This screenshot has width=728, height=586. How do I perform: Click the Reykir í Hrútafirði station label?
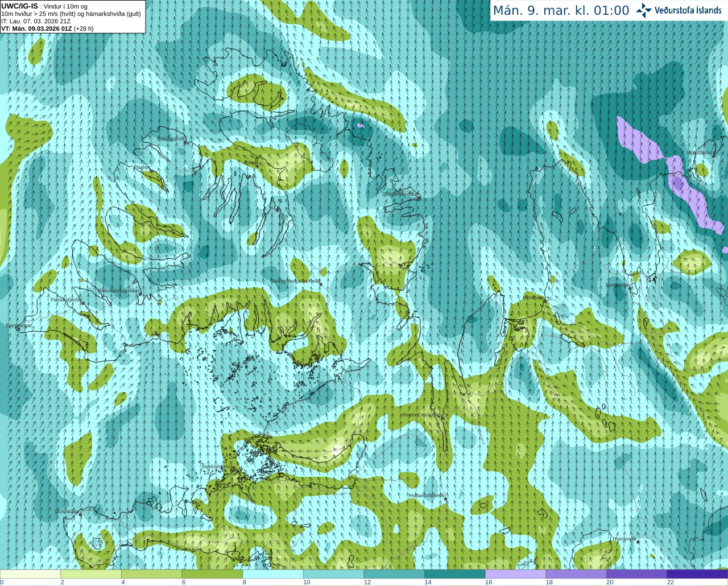421,415
